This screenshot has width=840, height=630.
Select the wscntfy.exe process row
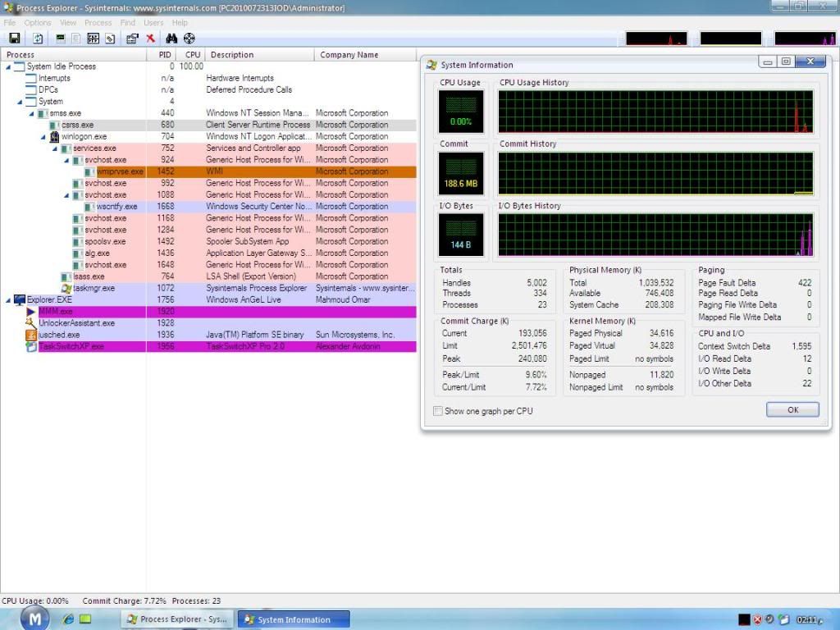(x=208, y=207)
